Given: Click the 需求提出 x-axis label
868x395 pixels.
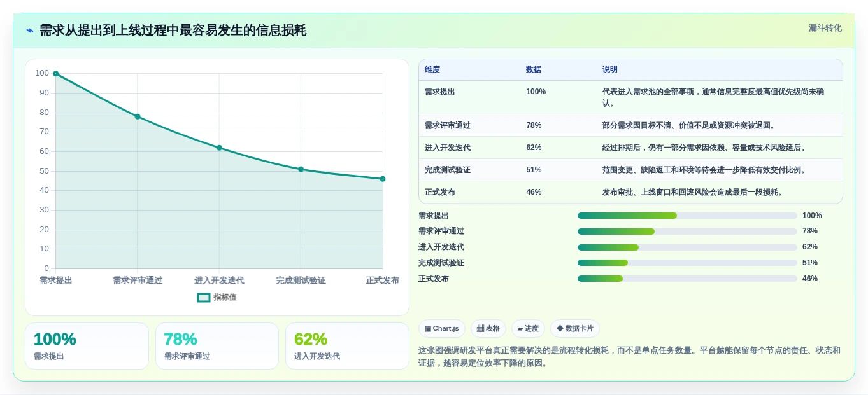Looking at the screenshot, I should pos(56,281).
